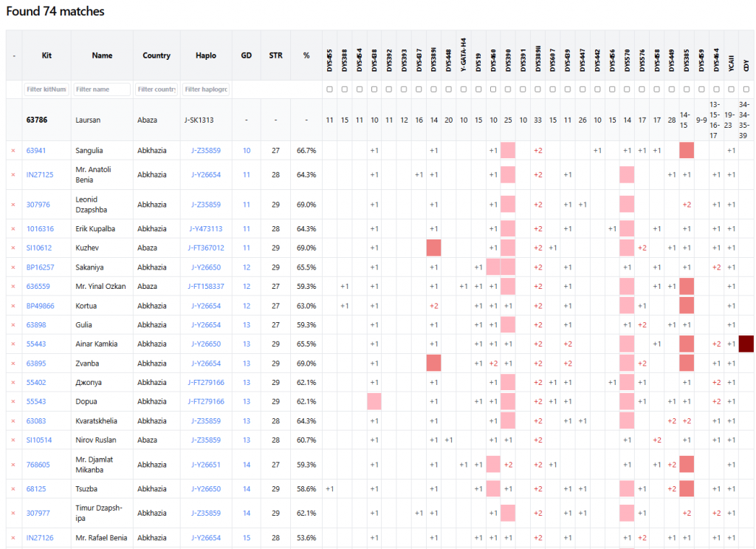Open kit 63941 link

pos(36,151)
